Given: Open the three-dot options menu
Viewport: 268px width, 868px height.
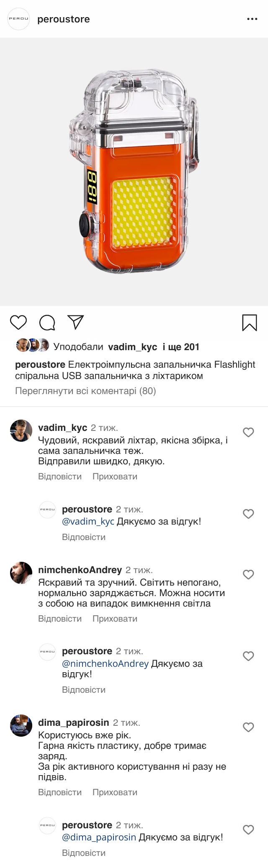Looking at the screenshot, I should pos(252,19).
